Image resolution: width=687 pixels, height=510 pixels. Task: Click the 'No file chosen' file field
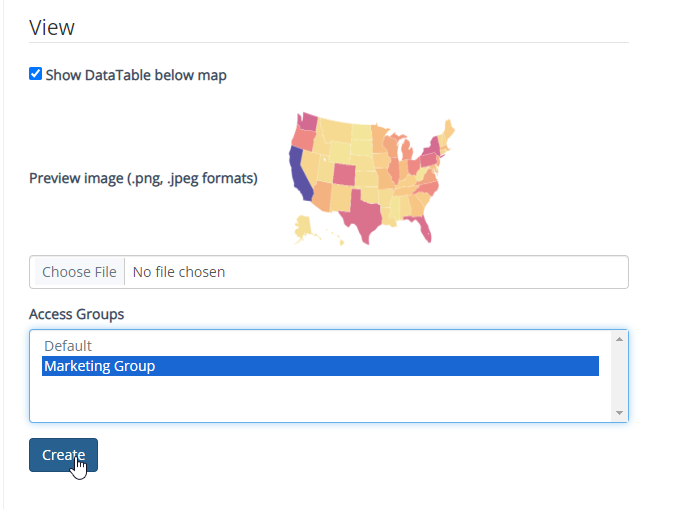(179, 272)
